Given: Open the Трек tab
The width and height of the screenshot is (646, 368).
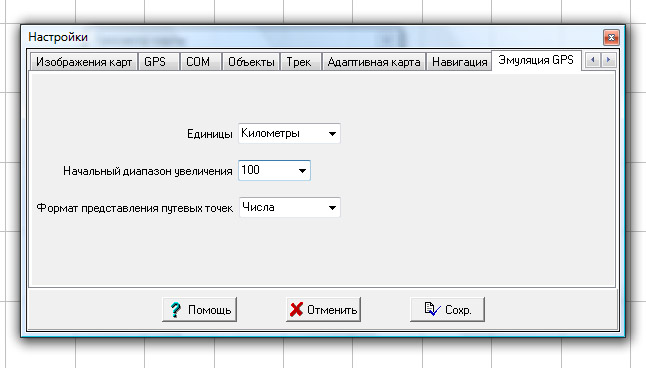Looking at the screenshot, I should 301,62.
